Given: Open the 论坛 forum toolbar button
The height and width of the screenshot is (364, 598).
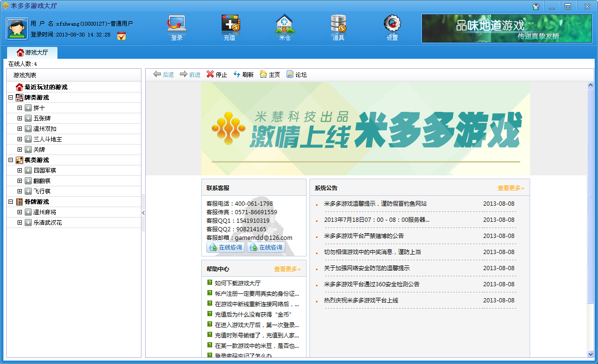Looking at the screenshot, I should [x=297, y=74].
